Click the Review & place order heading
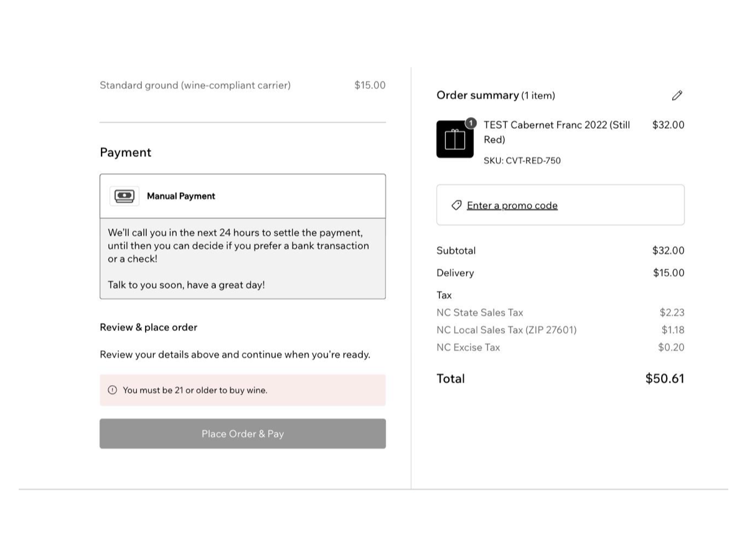The image size is (747, 560). (x=149, y=327)
